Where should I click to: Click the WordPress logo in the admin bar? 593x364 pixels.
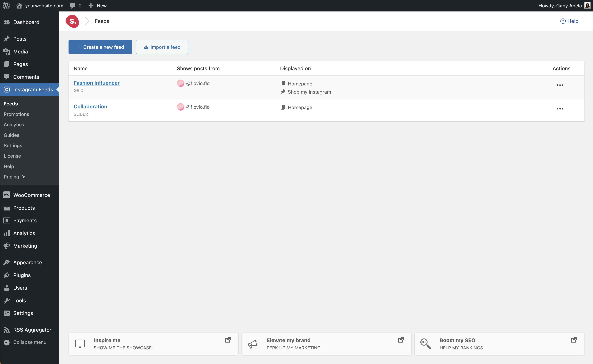[6, 5]
